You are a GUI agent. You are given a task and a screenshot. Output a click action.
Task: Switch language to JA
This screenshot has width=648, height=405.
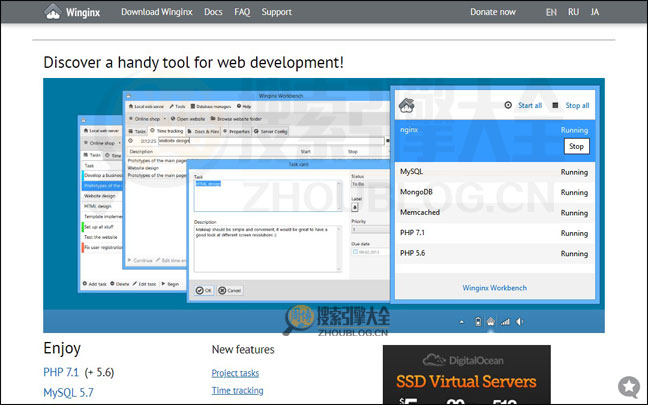(x=595, y=12)
